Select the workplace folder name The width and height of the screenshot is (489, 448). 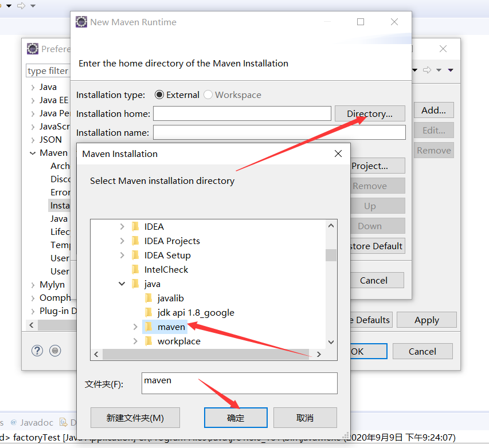179,341
